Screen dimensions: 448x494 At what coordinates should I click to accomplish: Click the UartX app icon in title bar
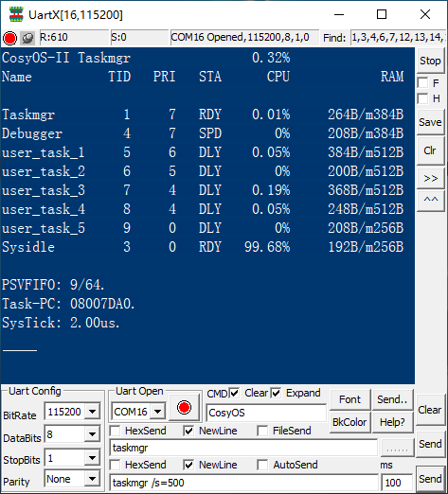click(x=16, y=14)
